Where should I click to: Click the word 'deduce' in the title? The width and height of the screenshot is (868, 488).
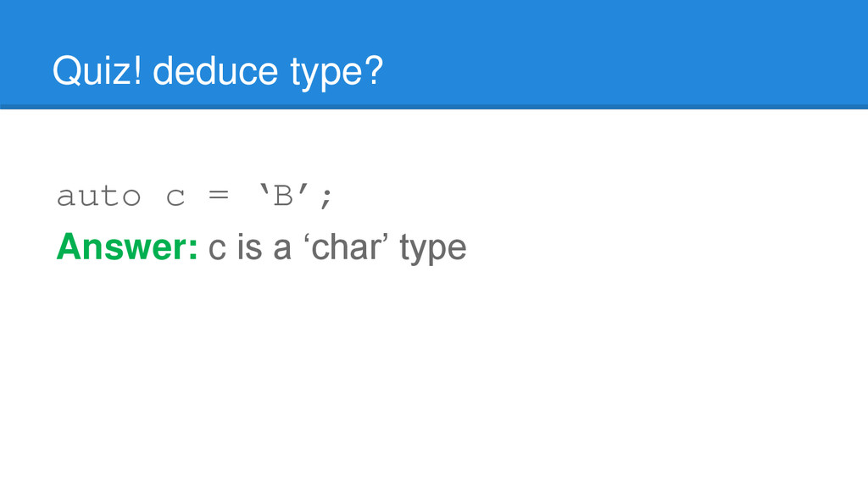[x=215, y=72]
